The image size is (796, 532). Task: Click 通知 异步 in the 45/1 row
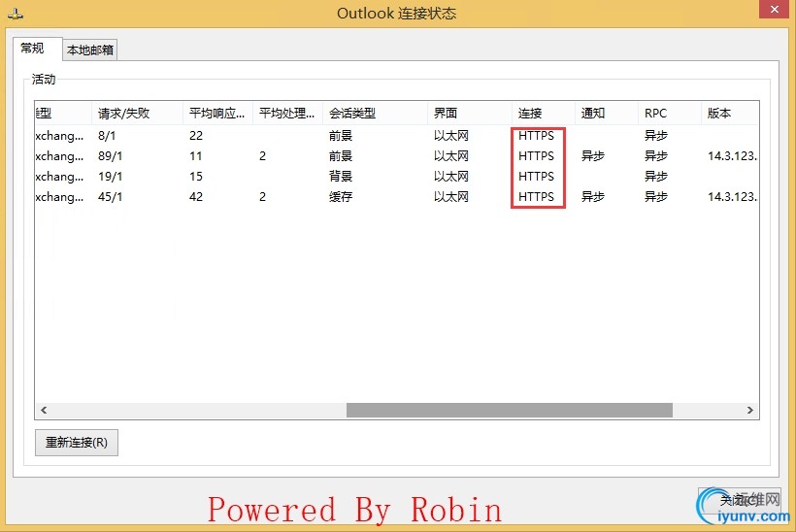point(593,196)
